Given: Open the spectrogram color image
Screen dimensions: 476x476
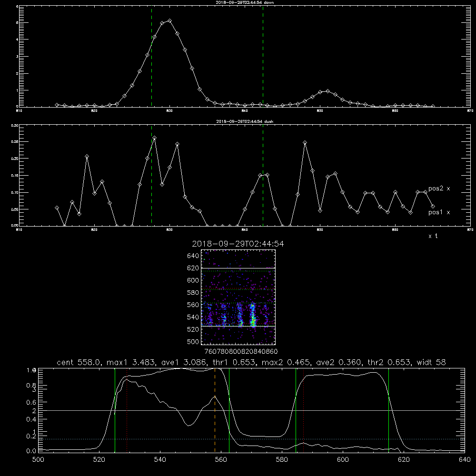Looking at the screenshot, I should pyautogui.click(x=238, y=297).
